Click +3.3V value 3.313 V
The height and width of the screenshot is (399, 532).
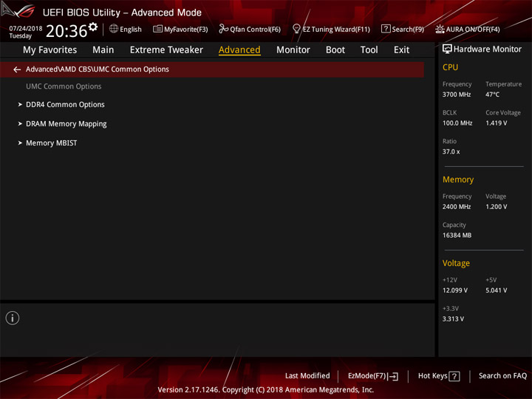453,319
